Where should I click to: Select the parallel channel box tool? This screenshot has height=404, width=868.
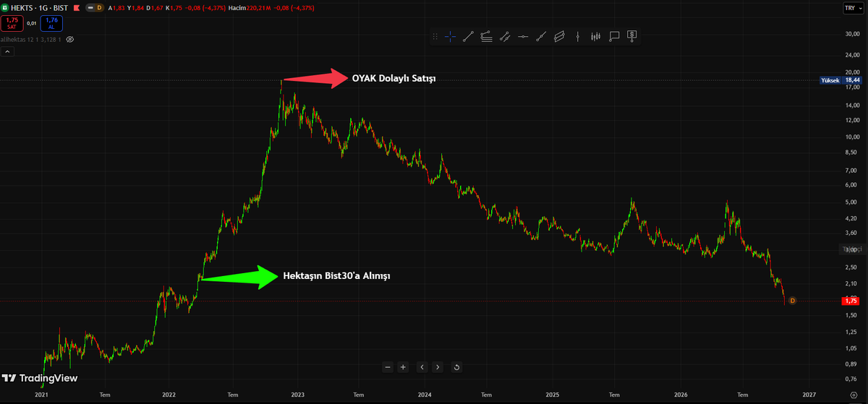tap(559, 36)
